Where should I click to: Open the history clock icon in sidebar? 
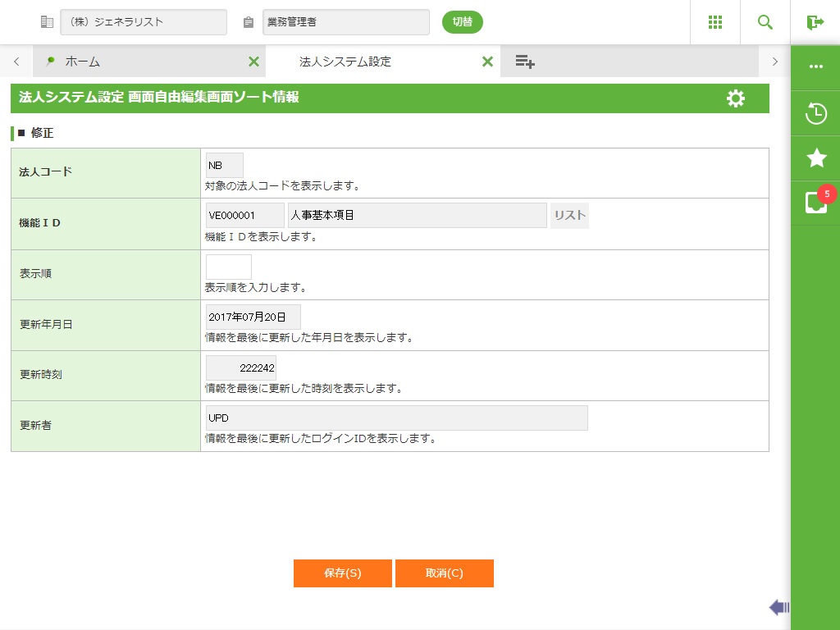tap(815, 113)
